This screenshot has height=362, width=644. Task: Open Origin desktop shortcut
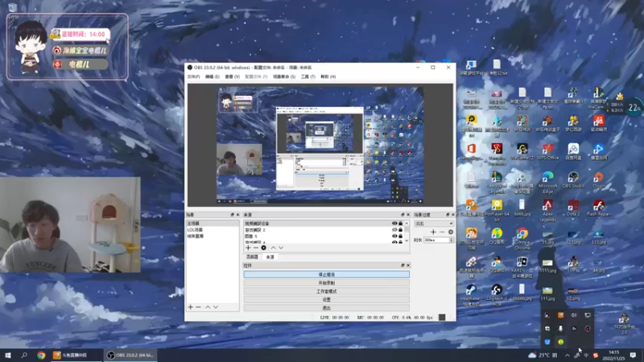(x=598, y=180)
